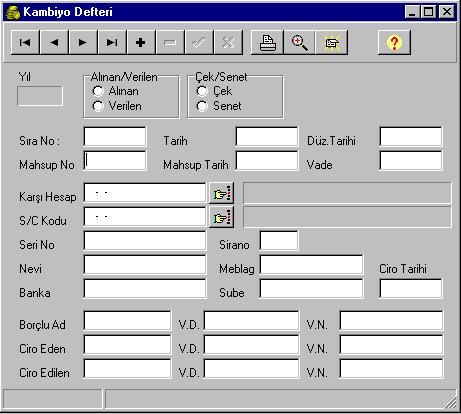Click into the Meblag field
This screenshot has height=414, width=461.
coord(311,265)
